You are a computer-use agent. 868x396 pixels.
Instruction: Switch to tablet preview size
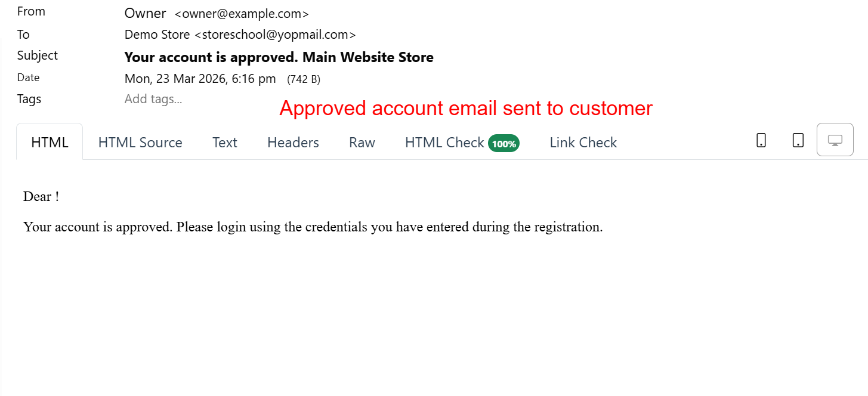(x=798, y=140)
